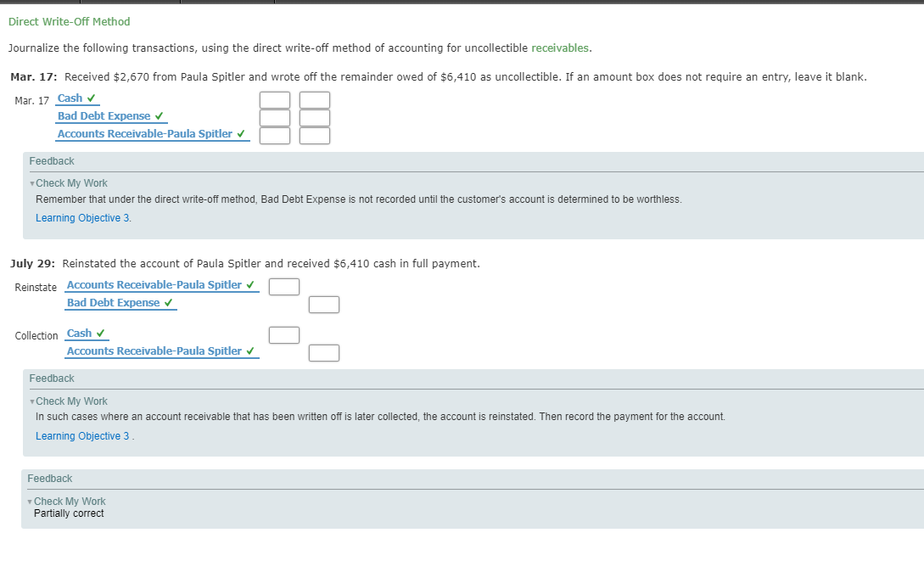Viewport: 924px width, 572px height.
Task: Click the checkmark after Accounts Receivable-Paula Spitler
Action: click(x=239, y=133)
